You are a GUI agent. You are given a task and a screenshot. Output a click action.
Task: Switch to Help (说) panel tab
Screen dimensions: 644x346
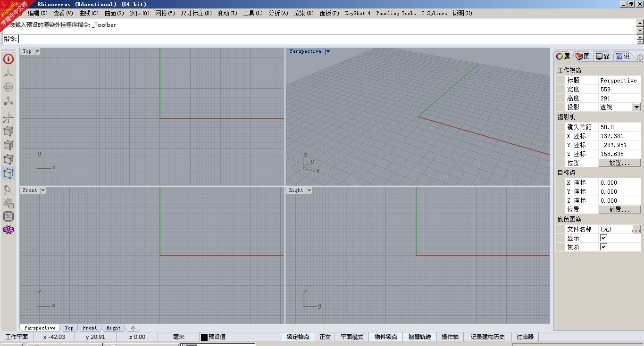623,56
